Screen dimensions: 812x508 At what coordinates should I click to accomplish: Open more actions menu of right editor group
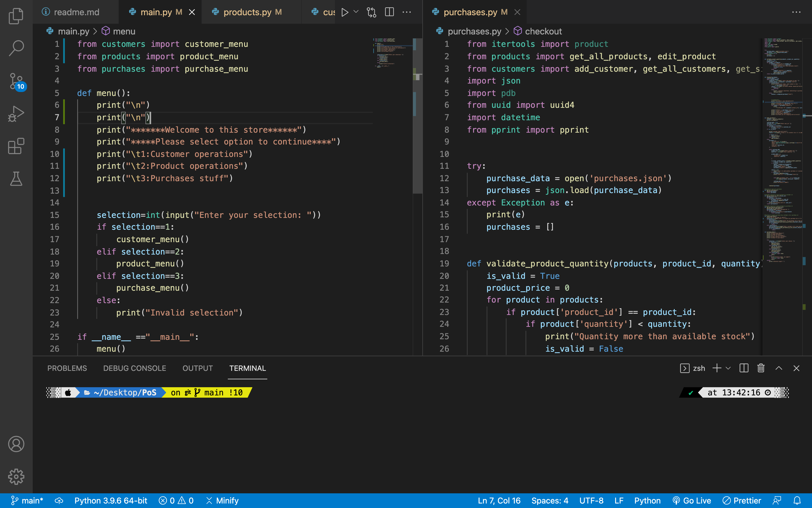pyautogui.click(x=796, y=12)
